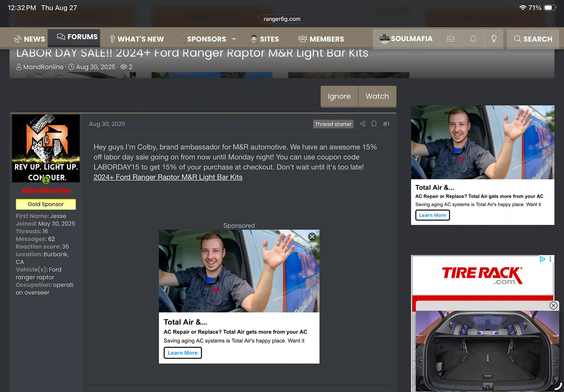Tap the Wi-Fi icon in status bar
Viewport: 564px width, 392px height.
tap(523, 8)
